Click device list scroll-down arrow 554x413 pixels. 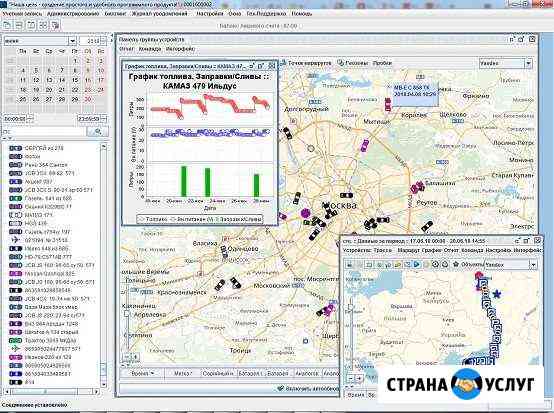(x=104, y=384)
